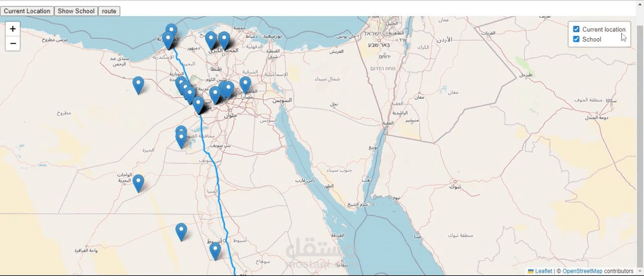
Task: Select the marker near الواحات البحرية
Action: 138,183
